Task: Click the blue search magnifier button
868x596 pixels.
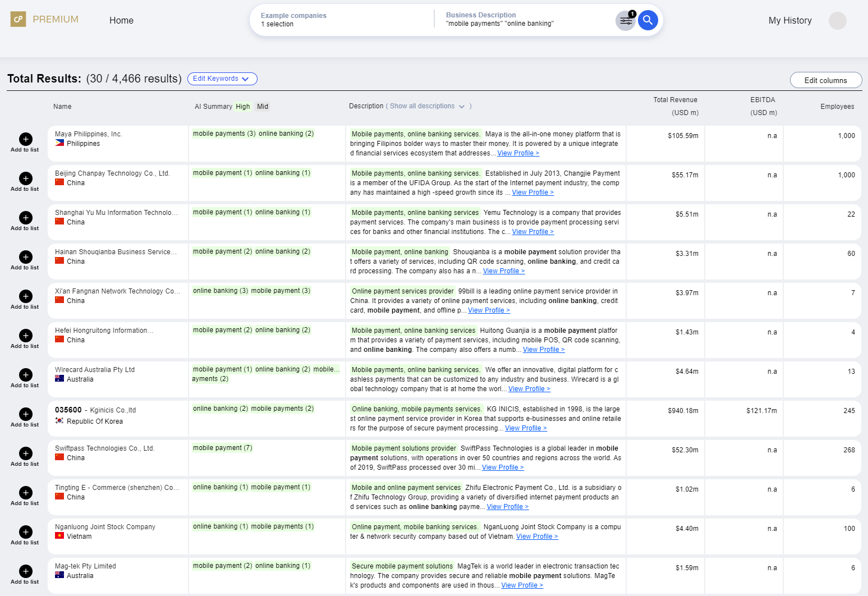Action: pyautogui.click(x=647, y=21)
